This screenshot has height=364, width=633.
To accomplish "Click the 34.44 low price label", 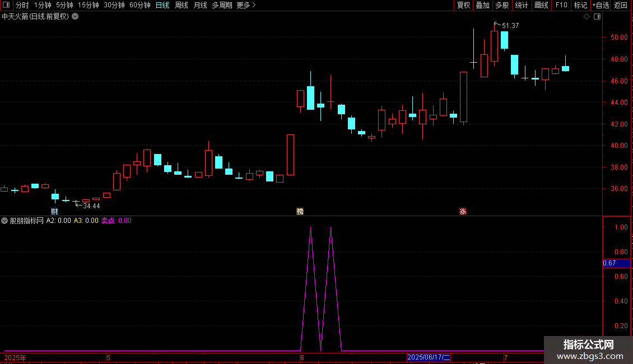I will pos(91,206).
